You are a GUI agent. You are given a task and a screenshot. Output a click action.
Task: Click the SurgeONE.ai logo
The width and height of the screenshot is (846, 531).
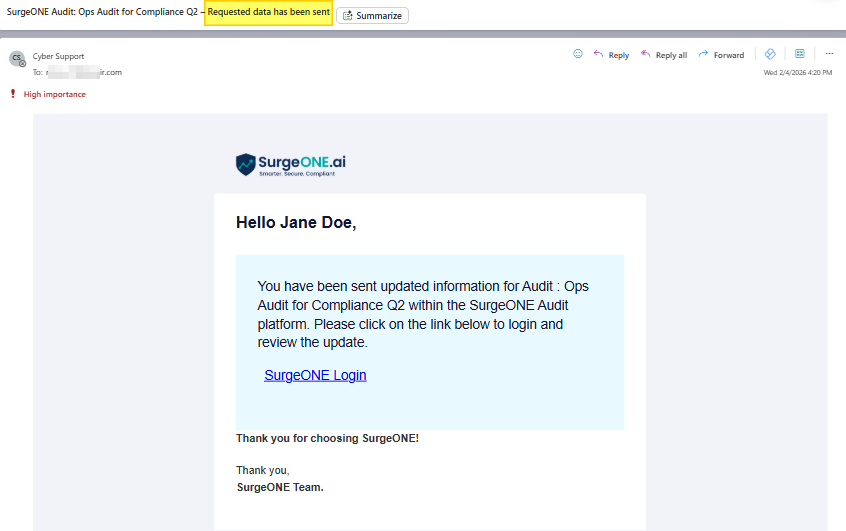(x=291, y=165)
